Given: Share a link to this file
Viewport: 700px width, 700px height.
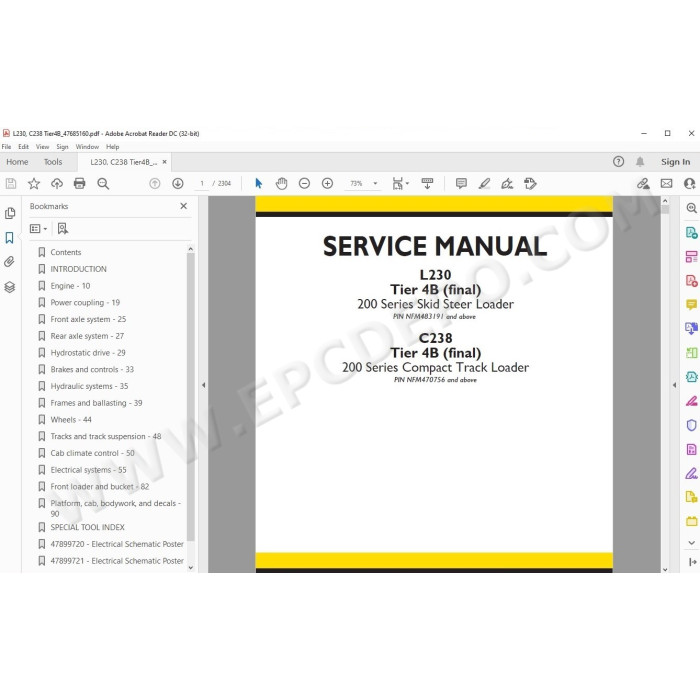Looking at the screenshot, I should (x=643, y=183).
